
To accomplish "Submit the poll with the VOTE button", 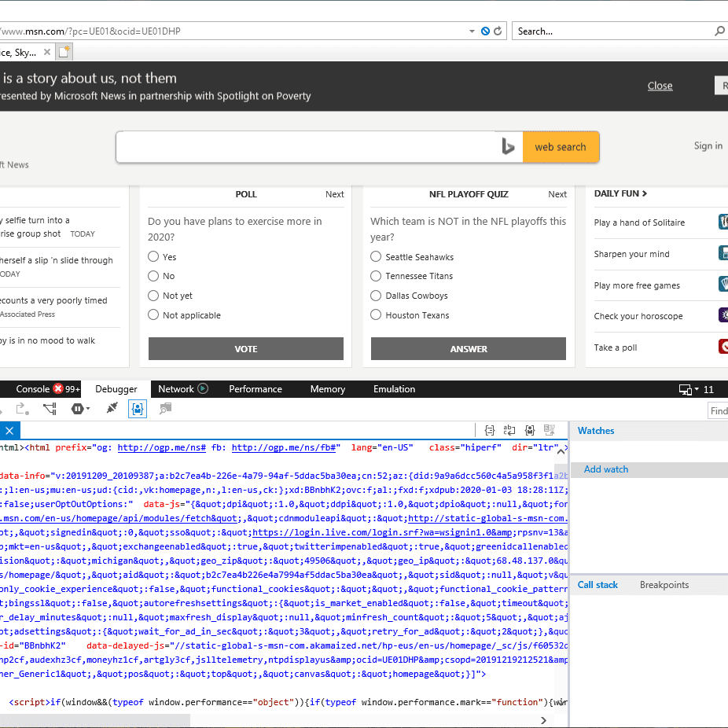I will coord(246,349).
